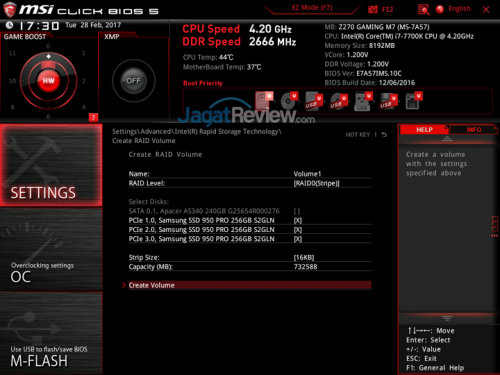Select USB CD boot device icon
Screen dimensions: 500x375
pos(339,101)
